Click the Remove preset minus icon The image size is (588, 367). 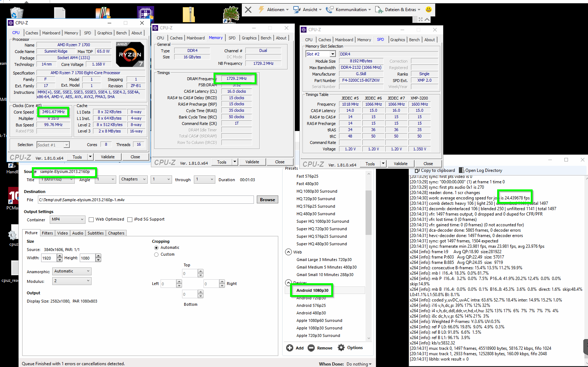coord(311,348)
